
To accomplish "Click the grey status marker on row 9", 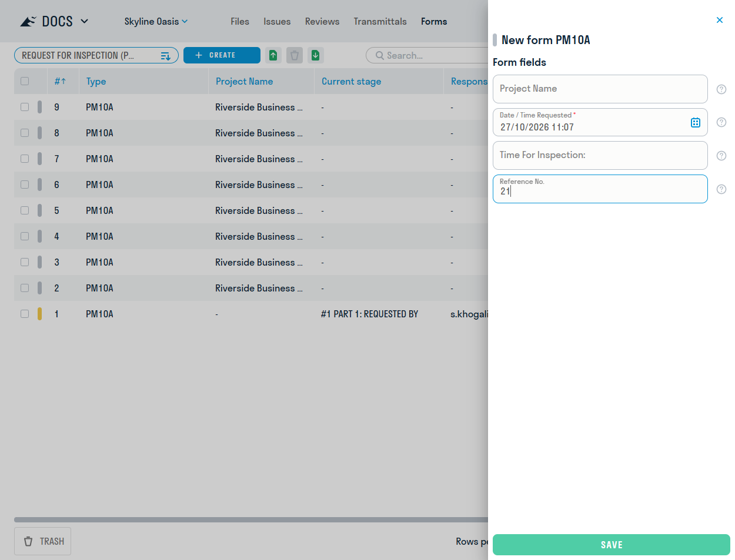I will (40, 107).
